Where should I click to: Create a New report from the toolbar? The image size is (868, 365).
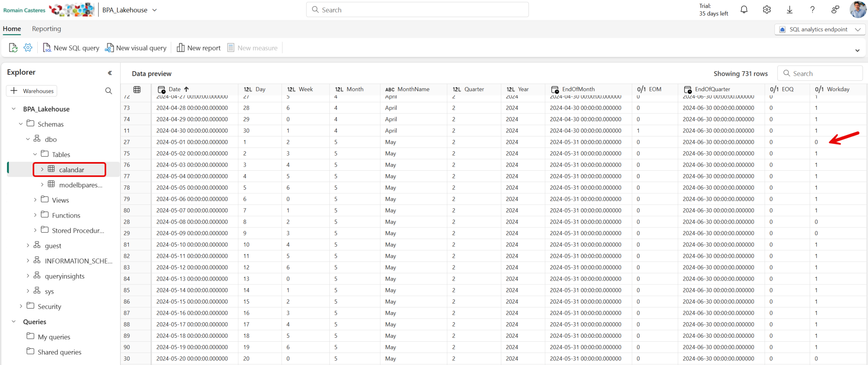tap(198, 47)
